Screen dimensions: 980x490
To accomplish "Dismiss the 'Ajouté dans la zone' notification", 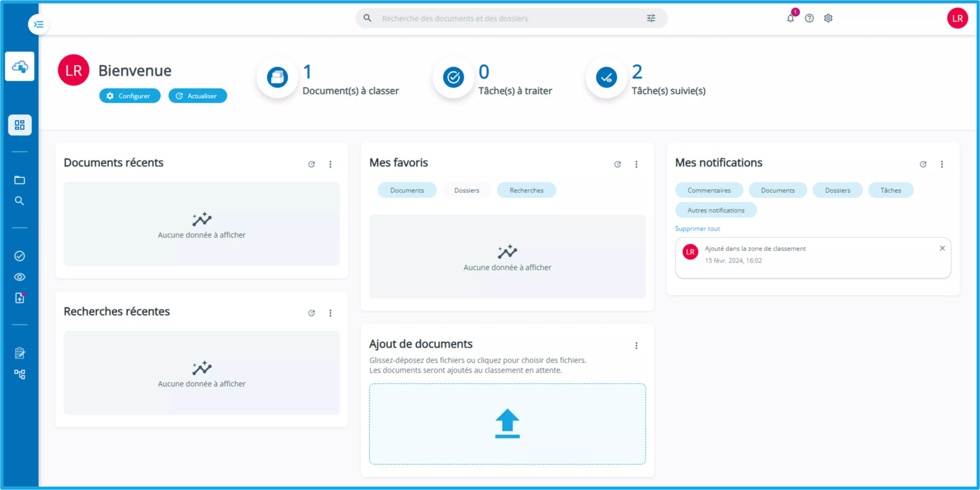I will coord(942,248).
